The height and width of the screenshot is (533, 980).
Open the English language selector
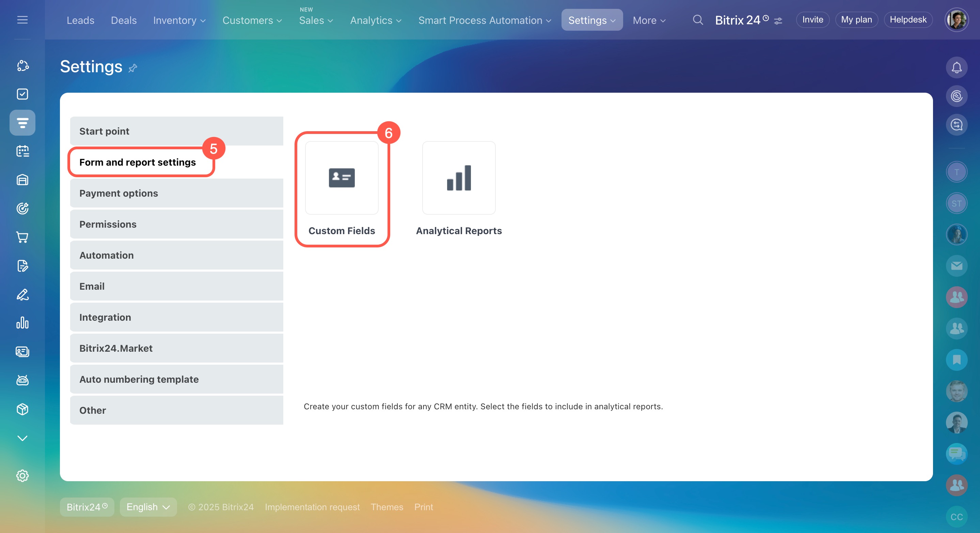click(148, 507)
